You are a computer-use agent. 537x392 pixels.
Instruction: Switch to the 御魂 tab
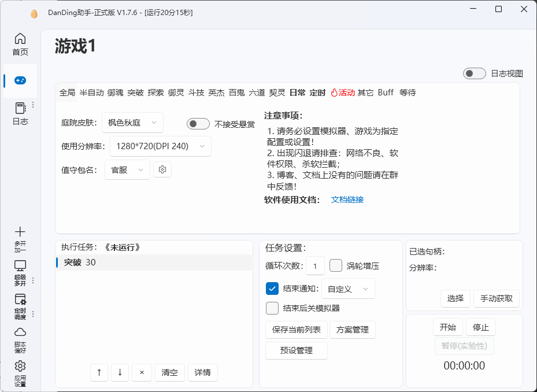115,93
